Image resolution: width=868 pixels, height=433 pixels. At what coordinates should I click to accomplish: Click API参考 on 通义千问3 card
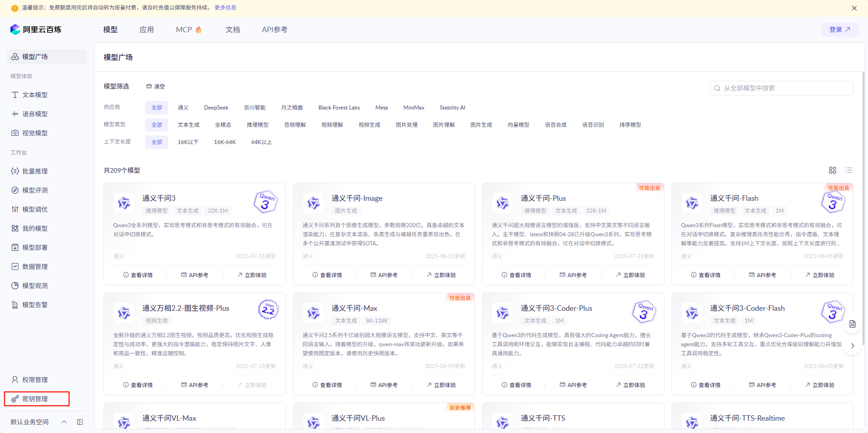pyautogui.click(x=195, y=275)
